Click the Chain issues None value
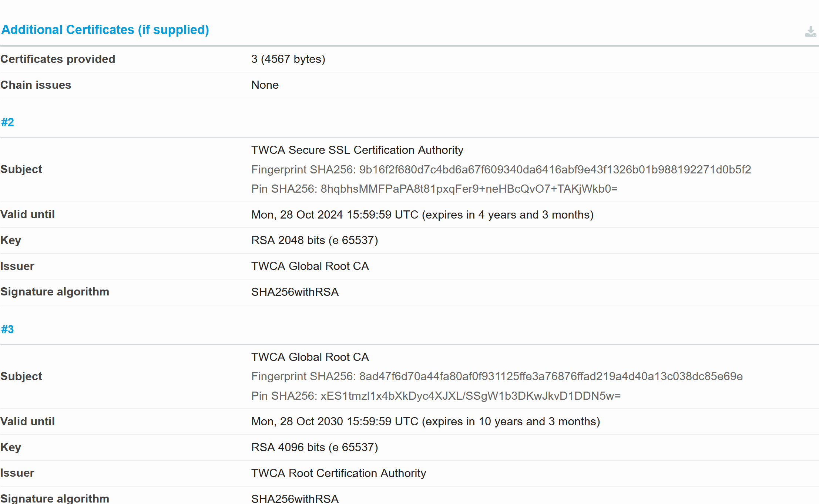The height and width of the screenshot is (504, 819). click(x=265, y=85)
